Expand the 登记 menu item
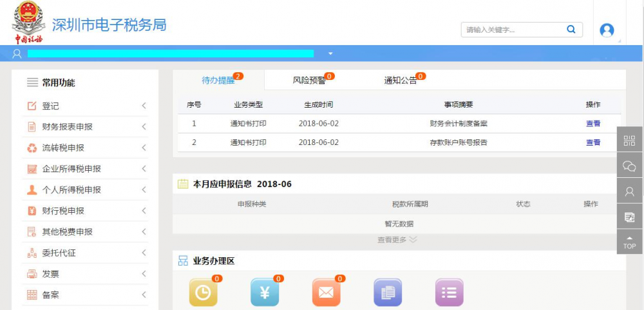The height and width of the screenshot is (310, 644). [x=85, y=106]
